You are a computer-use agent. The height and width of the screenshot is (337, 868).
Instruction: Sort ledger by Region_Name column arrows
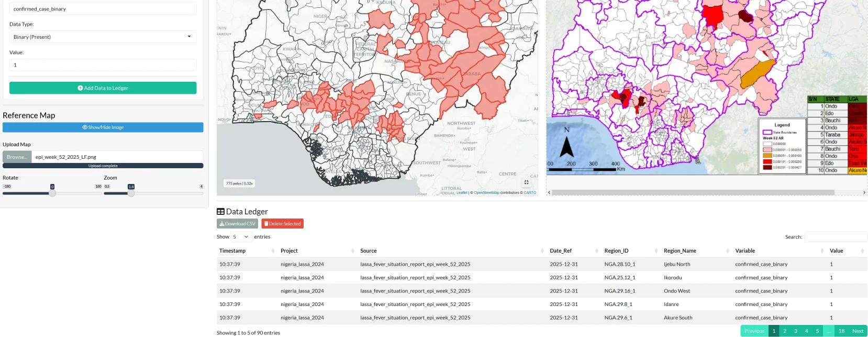point(727,251)
